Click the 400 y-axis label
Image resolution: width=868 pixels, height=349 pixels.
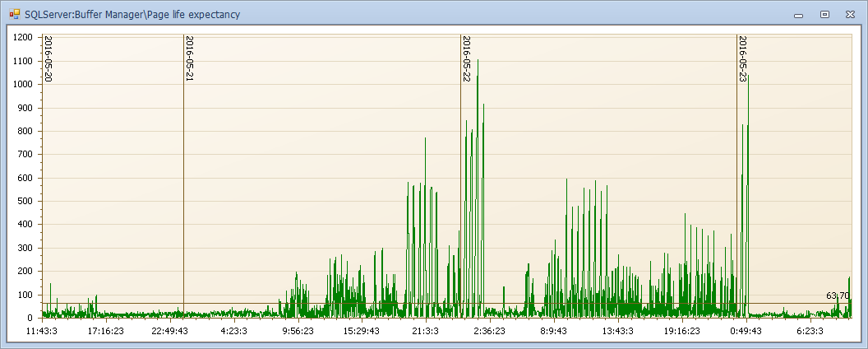pos(26,225)
